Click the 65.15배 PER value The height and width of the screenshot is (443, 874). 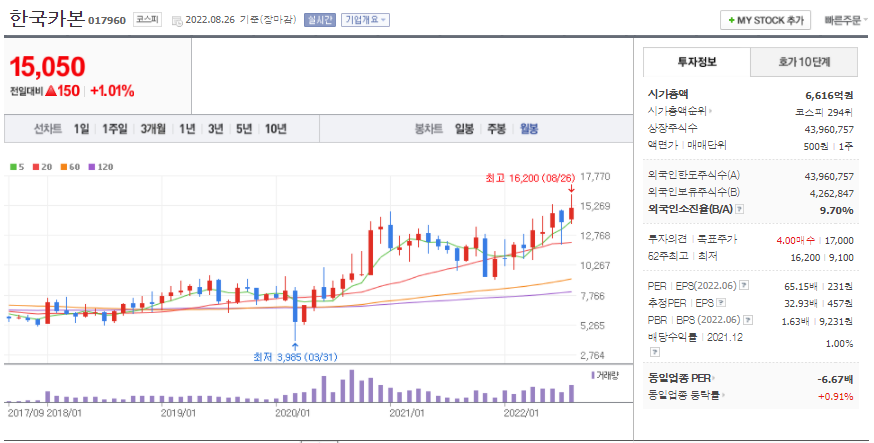[800, 286]
